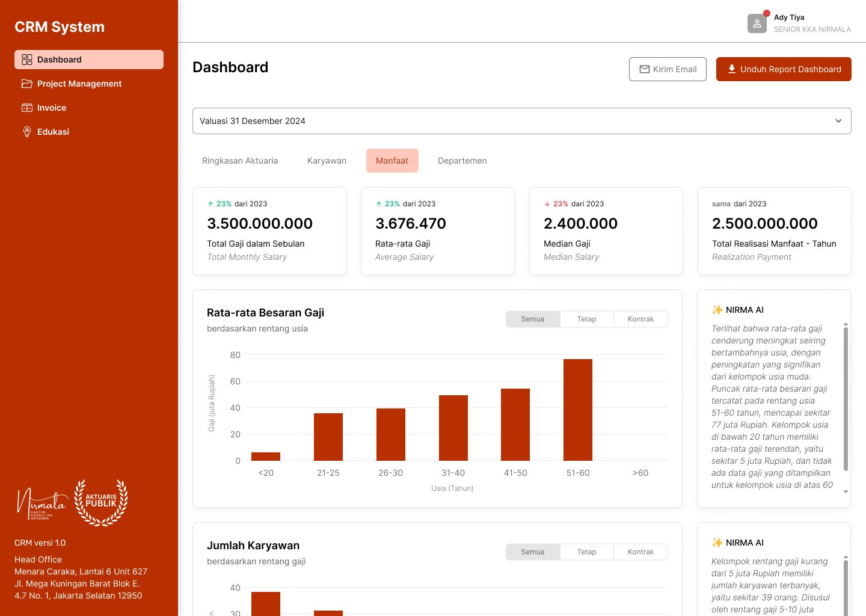Click the Aktuaris Publik badge logo
This screenshot has width=866, height=616.
coord(101,503)
